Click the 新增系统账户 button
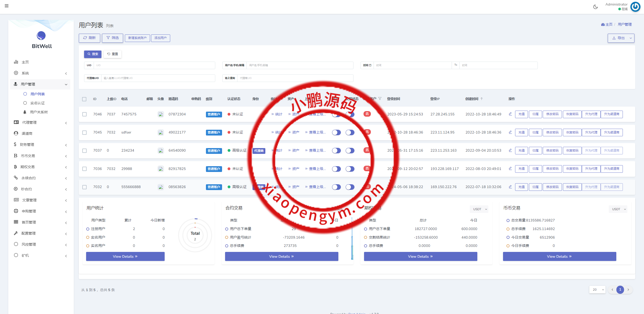Screen dimensions: 644x314 137,38
